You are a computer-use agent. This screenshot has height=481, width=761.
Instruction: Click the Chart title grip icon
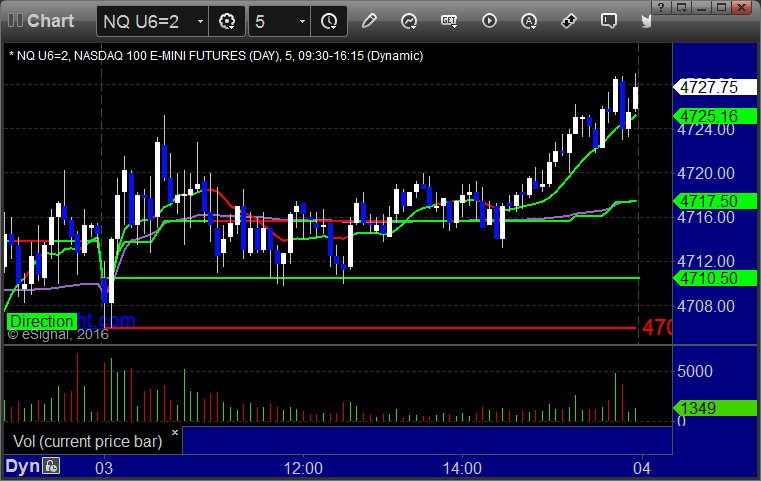(x=15, y=20)
